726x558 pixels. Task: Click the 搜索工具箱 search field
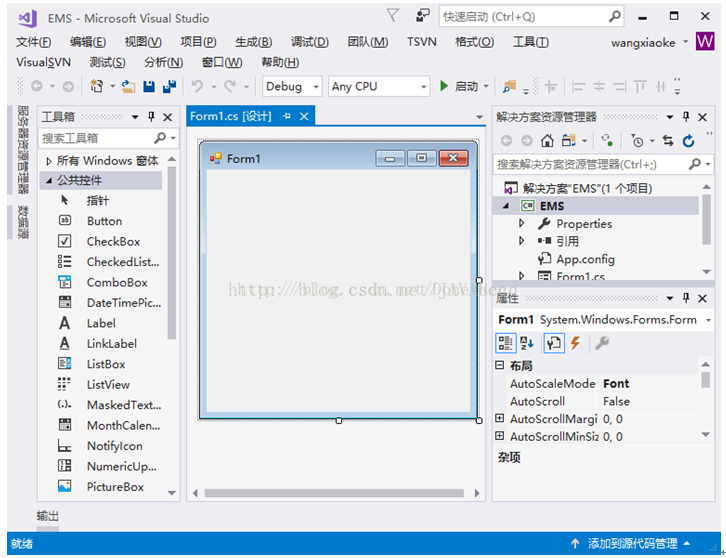click(x=96, y=138)
